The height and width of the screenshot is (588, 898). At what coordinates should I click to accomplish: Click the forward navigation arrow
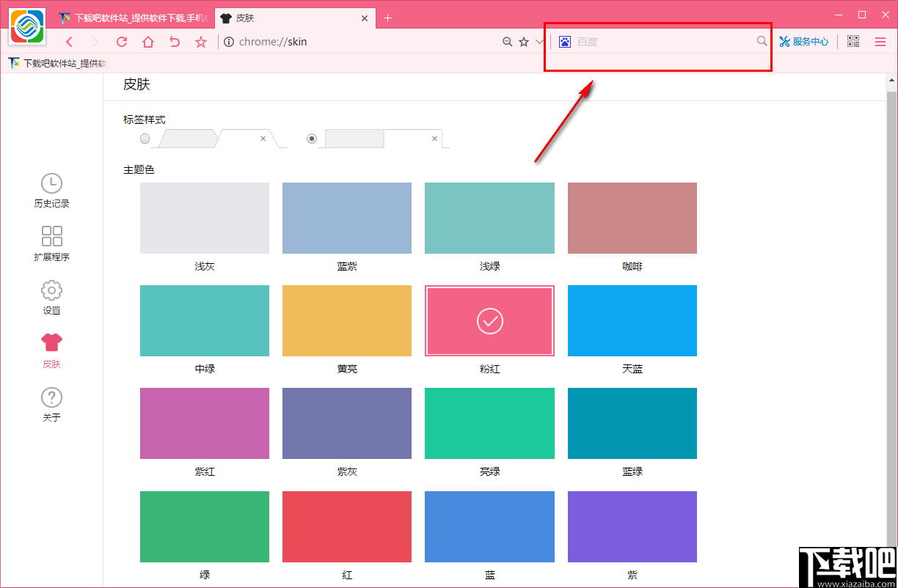tap(95, 42)
